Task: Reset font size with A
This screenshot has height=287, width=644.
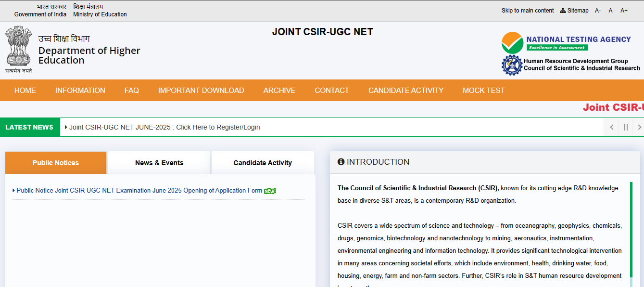Action: pos(610,11)
